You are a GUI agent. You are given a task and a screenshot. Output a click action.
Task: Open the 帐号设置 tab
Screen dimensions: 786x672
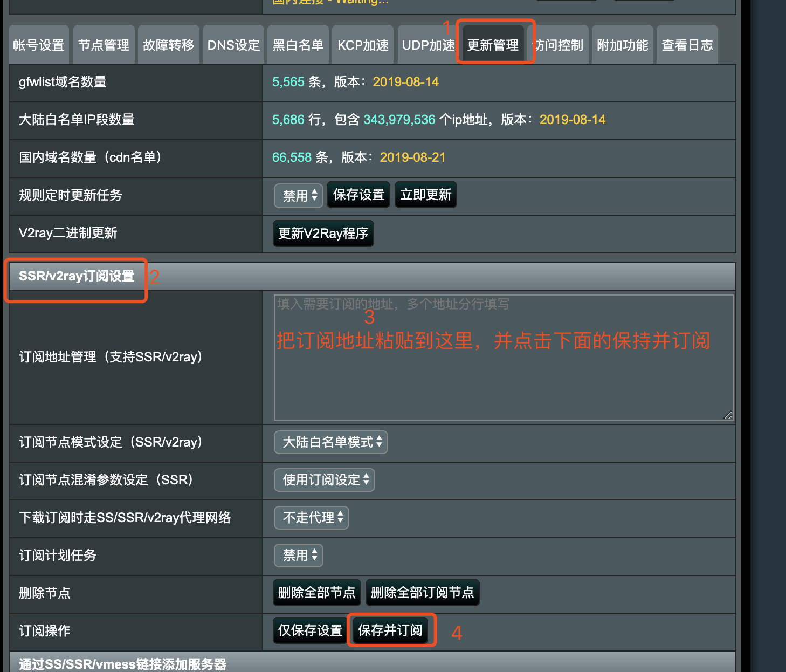coord(39,45)
